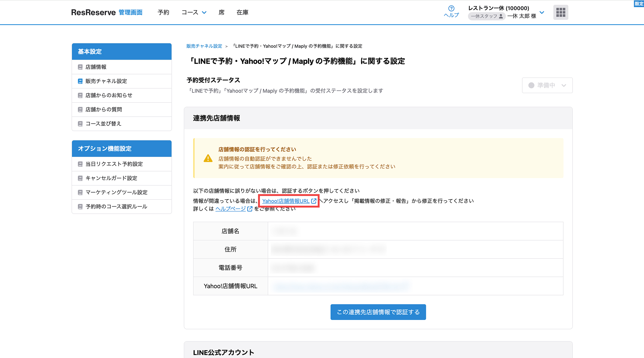The height and width of the screenshot is (358, 644).
Task: Click the LINE公式アカウント heading
Action: tap(224, 352)
